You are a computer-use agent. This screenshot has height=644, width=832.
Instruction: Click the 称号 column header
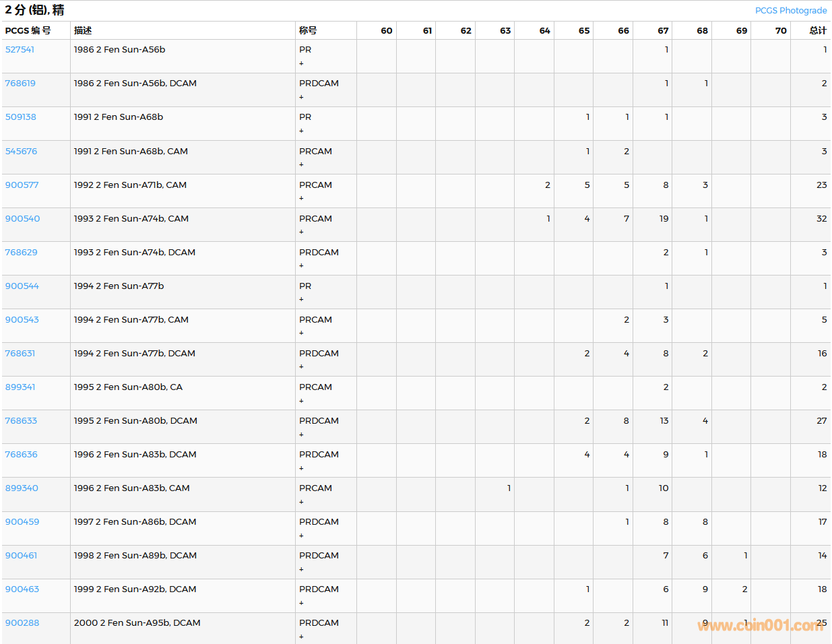click(x=308, y=31)
